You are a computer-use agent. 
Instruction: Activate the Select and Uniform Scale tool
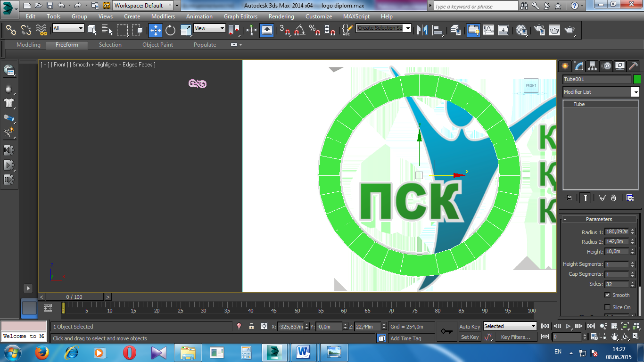pyautogui.click(x=186, y=30)
